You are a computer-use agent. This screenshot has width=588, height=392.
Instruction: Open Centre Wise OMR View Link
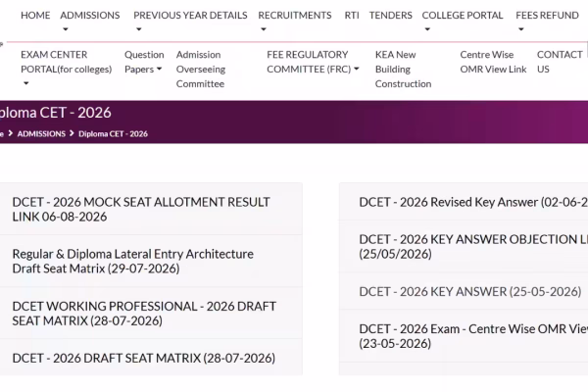coord(493,62)
